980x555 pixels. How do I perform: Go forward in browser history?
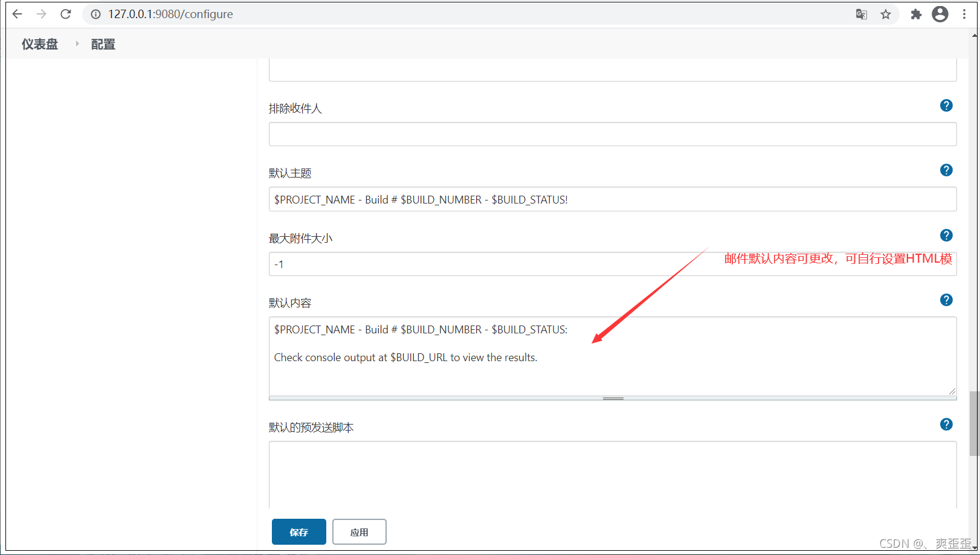(41, 14)
